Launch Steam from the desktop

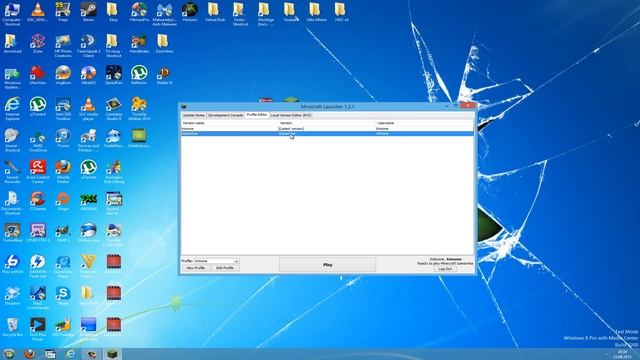point(88,12)
